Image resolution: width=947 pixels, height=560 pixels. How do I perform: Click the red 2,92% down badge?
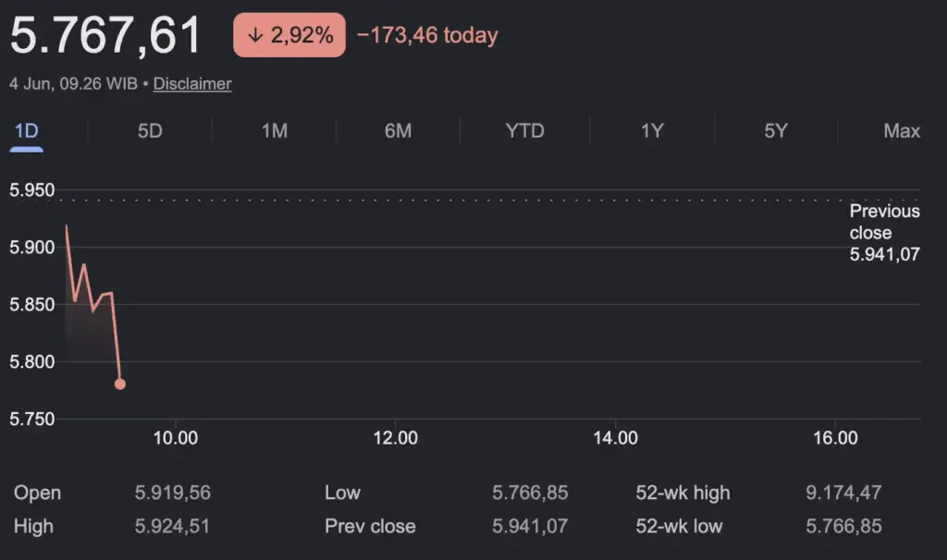point(289,35)
